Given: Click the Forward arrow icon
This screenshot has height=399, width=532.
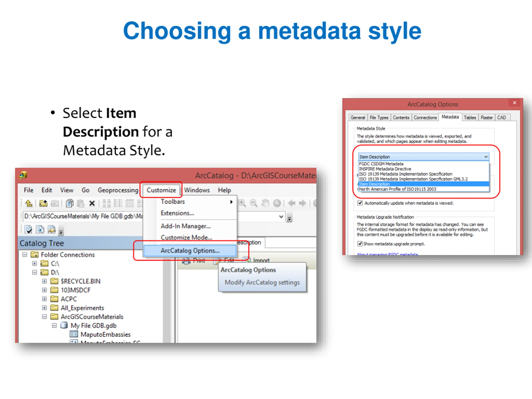Looking at the screenshot, I should point(303,203).
